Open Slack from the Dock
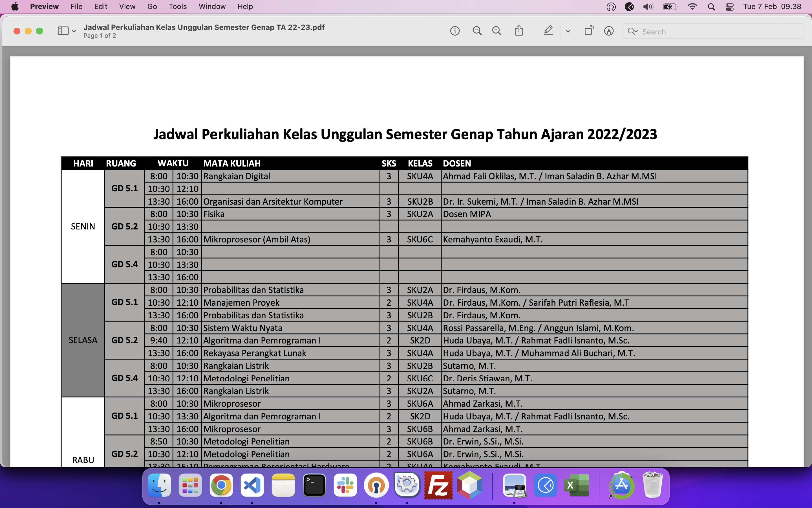Image resolution: width=812 pixels, height=508 pixels. point(345,485)
